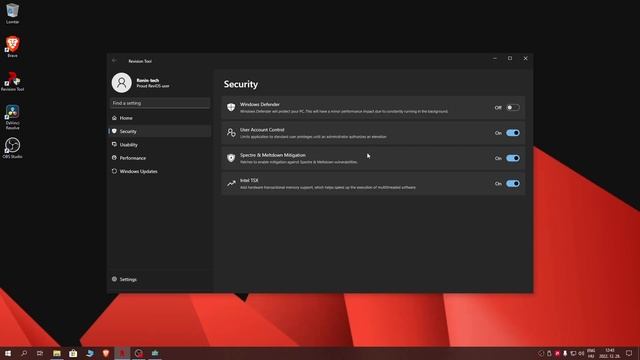Click the Find a setting search box
Screen dimensions: 640x360
point(160,103)
